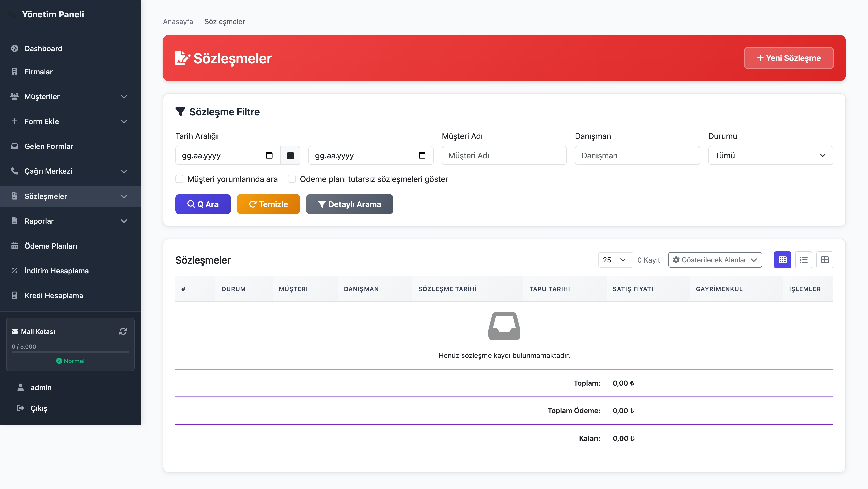
Task: Click calendar button beside first date field
Action: pyautogui.click(x=290, y=155)
